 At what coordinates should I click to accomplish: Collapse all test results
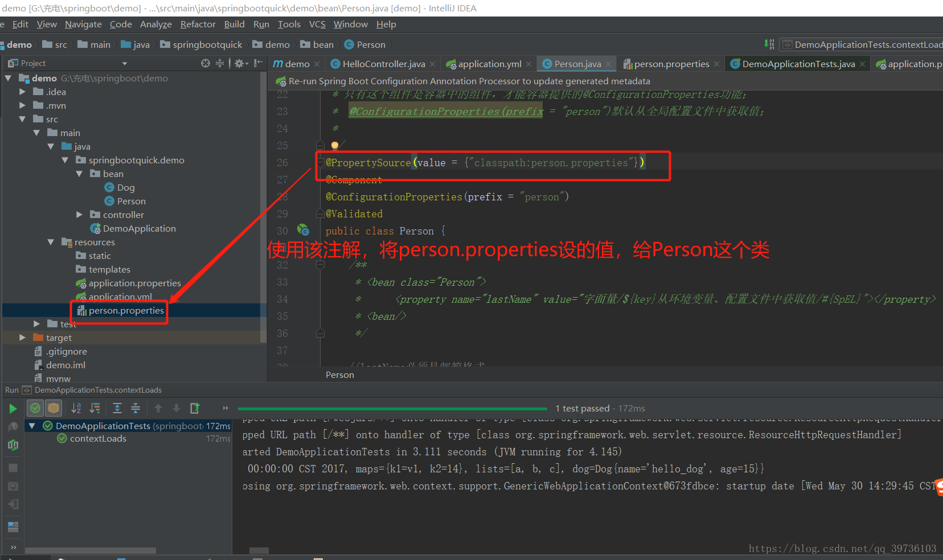[x=136, y=408]
